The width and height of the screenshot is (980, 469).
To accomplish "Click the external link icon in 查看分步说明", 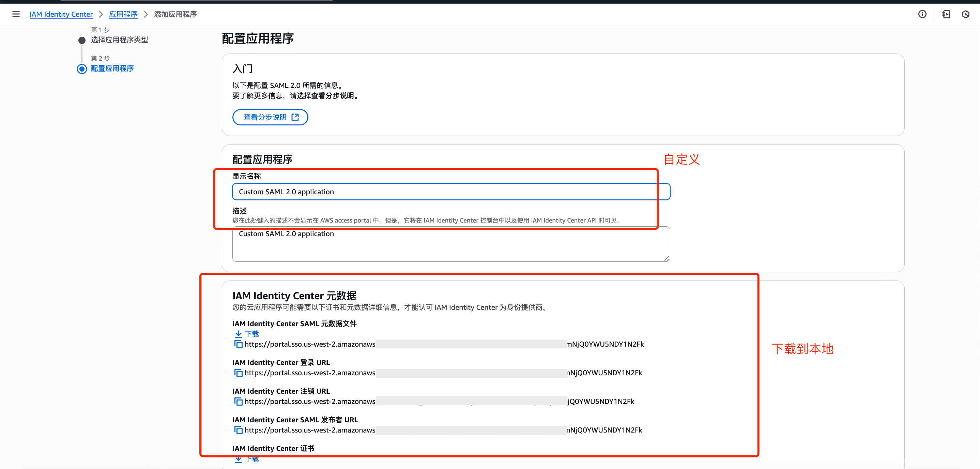I will (x=295, y=117).
